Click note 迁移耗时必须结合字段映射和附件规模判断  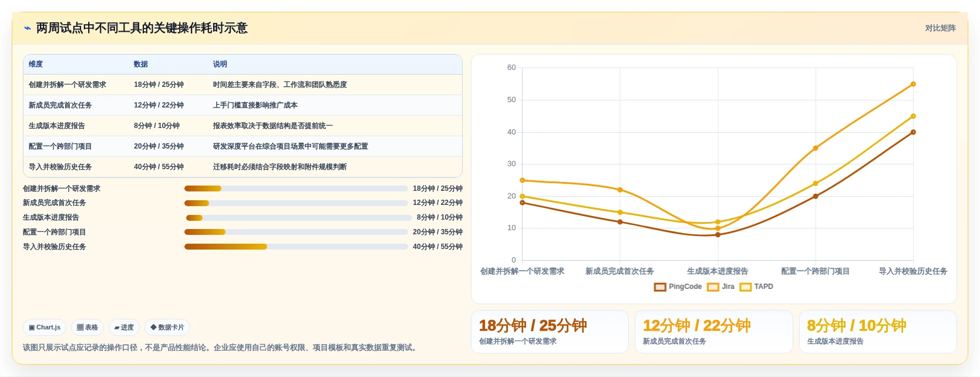coord(280,167)
